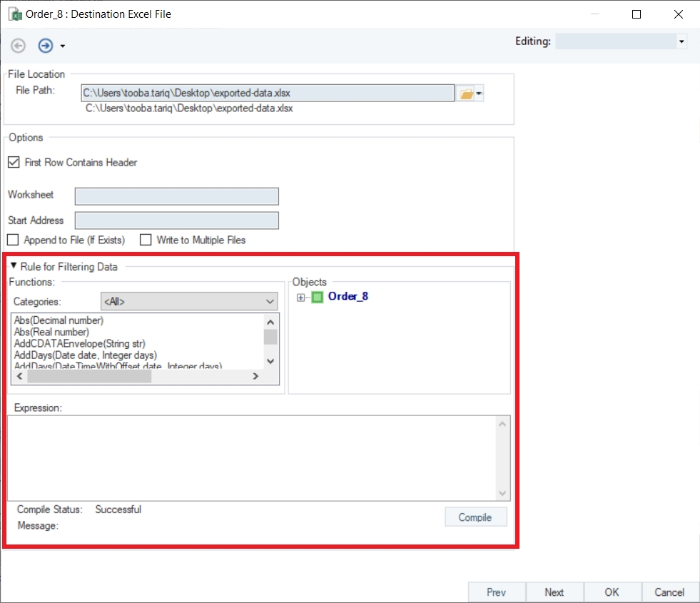The image size is (700, 603).
Task: Click the Next button
Action: click(554, 592)
